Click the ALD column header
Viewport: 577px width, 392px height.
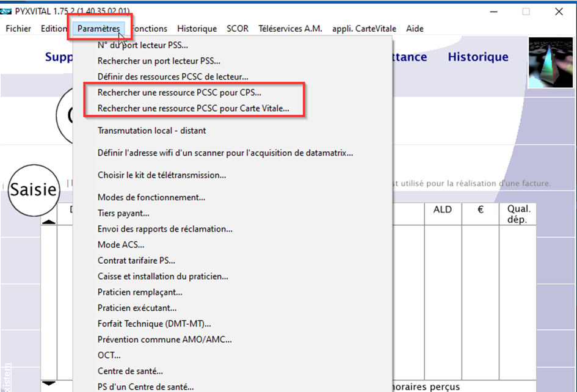click(x=443, y=210)
